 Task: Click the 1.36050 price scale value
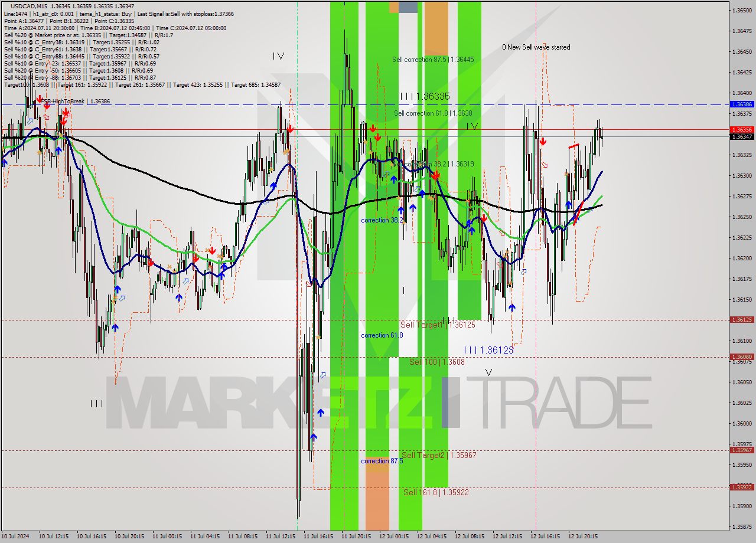742,382
